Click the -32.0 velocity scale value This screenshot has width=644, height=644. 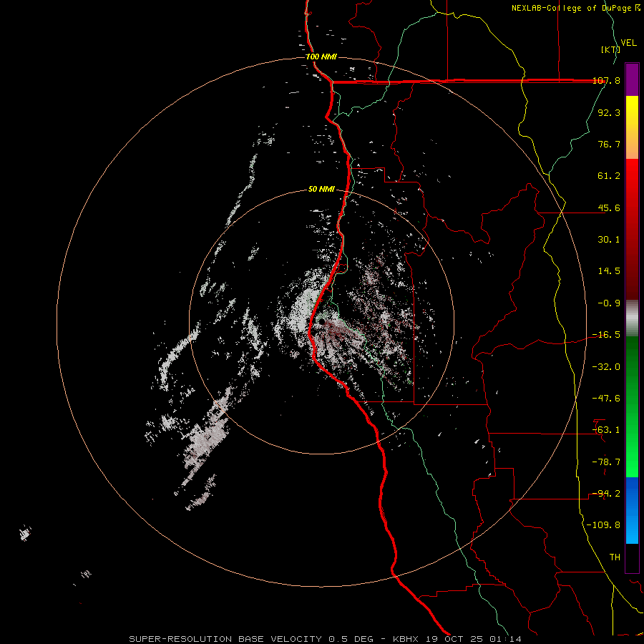click(x=606, y=367)
